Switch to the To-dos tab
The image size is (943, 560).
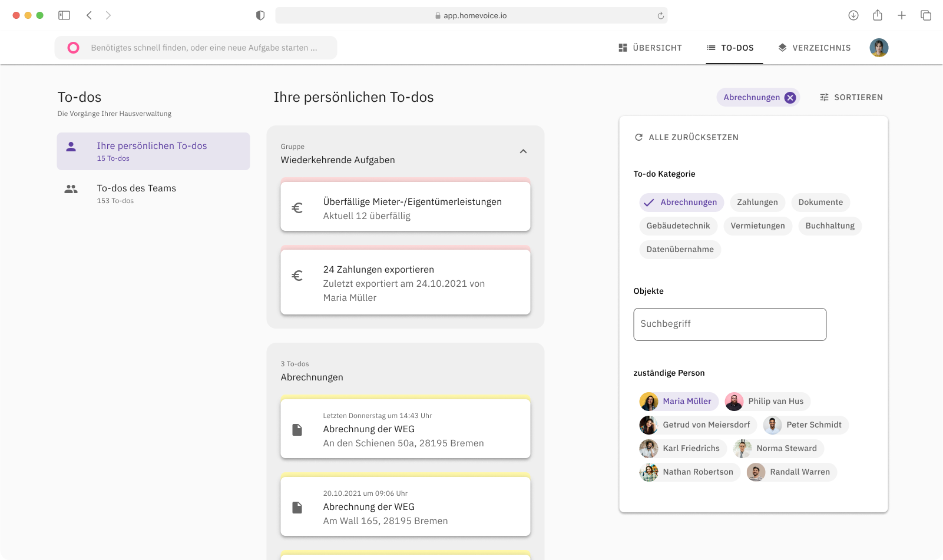pyautogui.click(x=738, y=48)
